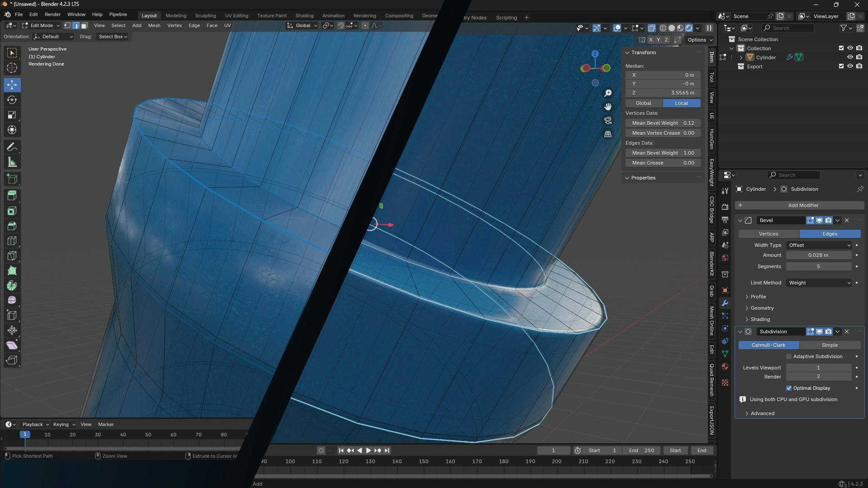Image resolution: width=868 pixels, height=488 pixels.
Task: Select the Shear tool
Action: pos(12,345)
